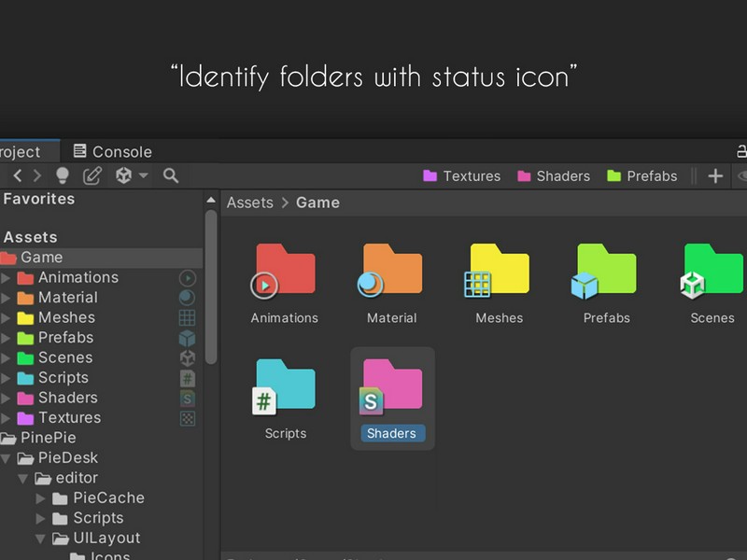Expand the Shaders tree arrow
Image resolution: width=747 pixels, height=560 pixels.
6,398
